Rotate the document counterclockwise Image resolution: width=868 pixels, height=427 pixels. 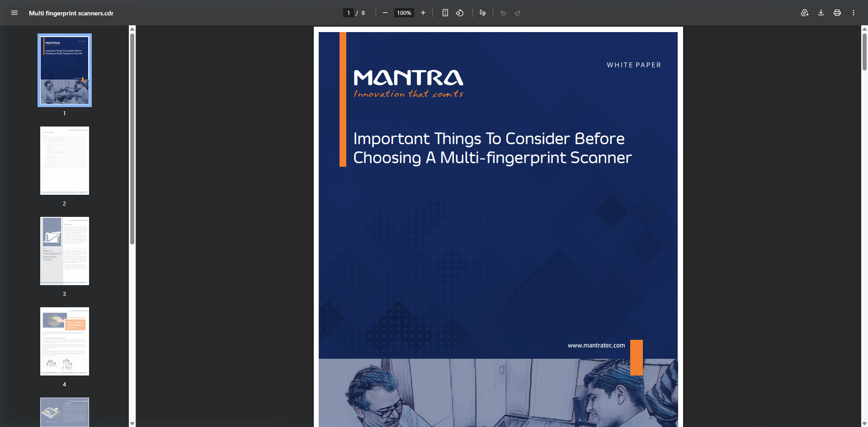(x=460, y=13)
